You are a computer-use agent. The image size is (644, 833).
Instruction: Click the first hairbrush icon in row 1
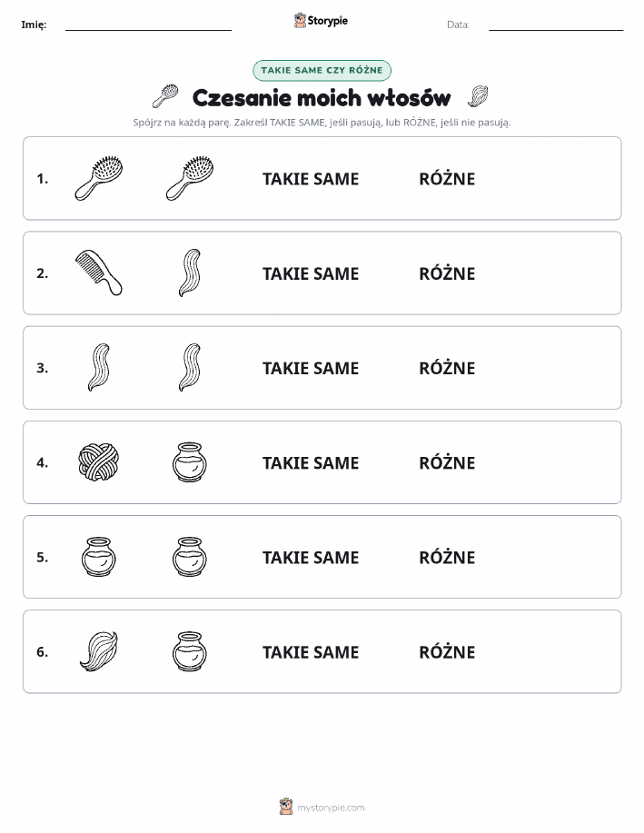point(99,178)
